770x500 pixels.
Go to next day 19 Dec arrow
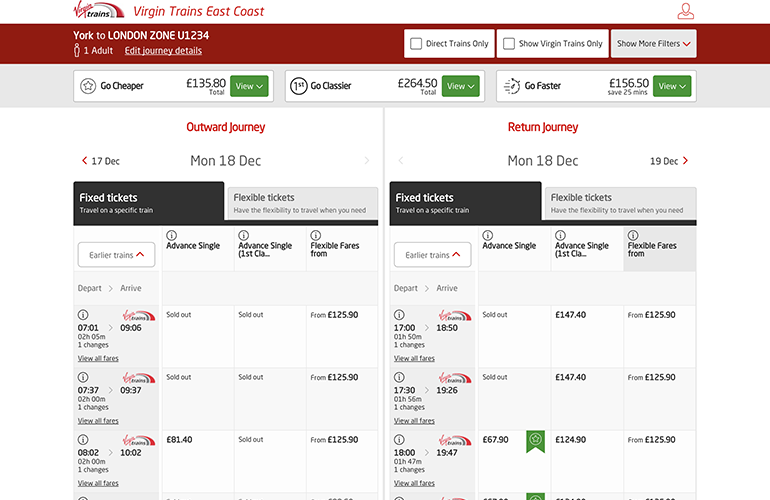[x=686, y=160]
